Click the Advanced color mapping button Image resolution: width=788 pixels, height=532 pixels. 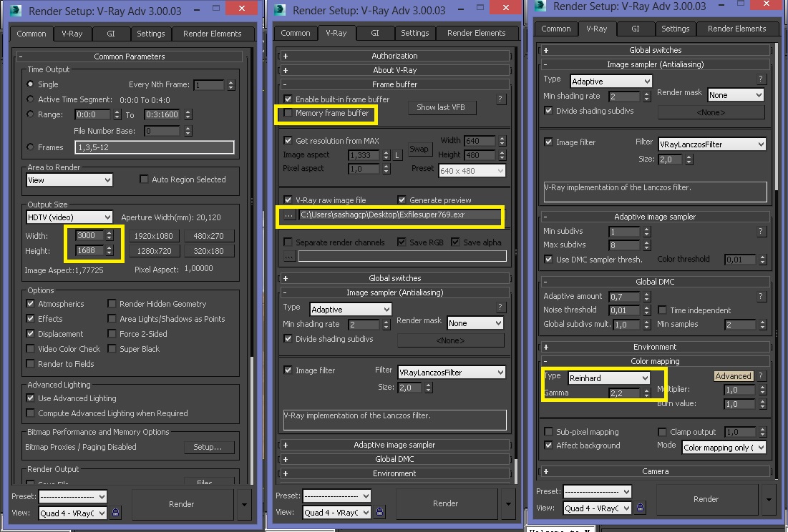click(733, 376)
